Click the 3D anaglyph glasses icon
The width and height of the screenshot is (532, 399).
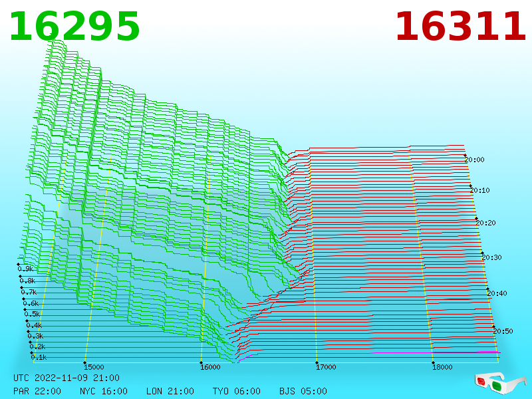pos(500,384)
